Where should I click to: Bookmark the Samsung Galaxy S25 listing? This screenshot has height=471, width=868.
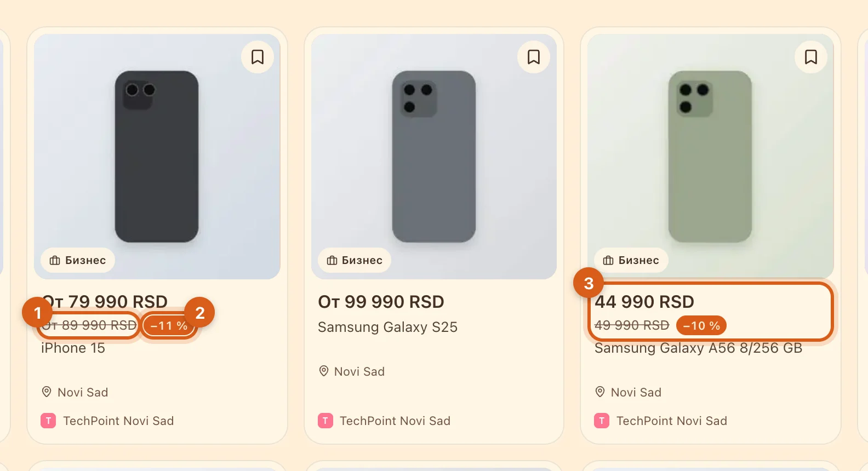click(534, 57)
